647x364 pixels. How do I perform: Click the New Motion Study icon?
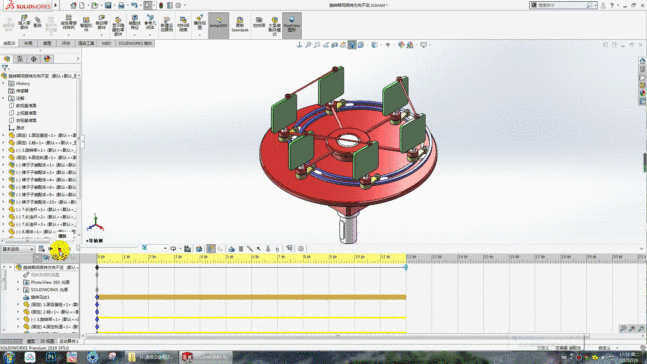click(166, 24)
